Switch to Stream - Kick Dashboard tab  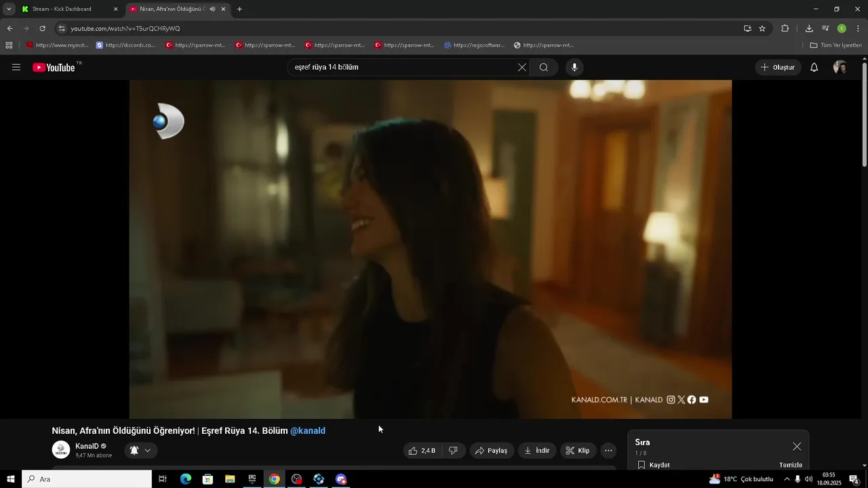pyautogui.click(x=62, y=9)
